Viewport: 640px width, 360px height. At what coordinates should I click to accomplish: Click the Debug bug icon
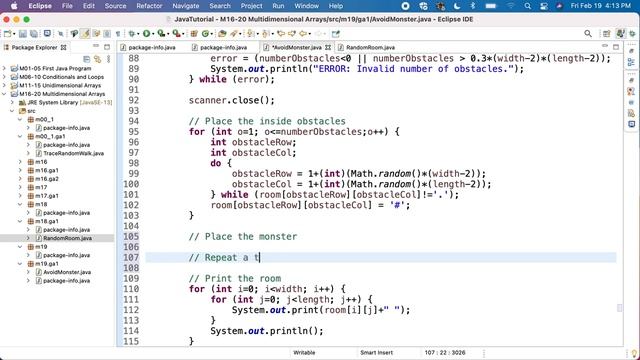[x=131, y=34]
